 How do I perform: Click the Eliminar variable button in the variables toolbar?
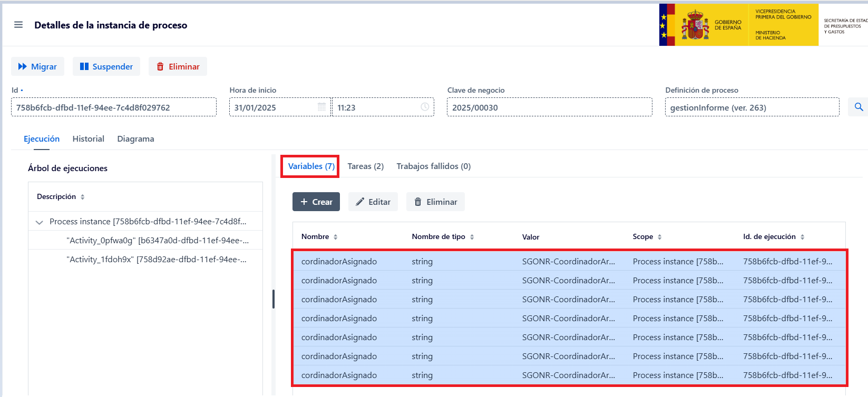pyautogui.click(x=435, y=202)
